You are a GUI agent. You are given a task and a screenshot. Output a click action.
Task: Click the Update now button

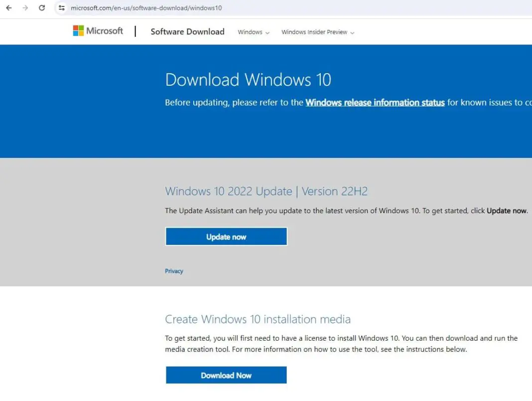click(226, 236)
